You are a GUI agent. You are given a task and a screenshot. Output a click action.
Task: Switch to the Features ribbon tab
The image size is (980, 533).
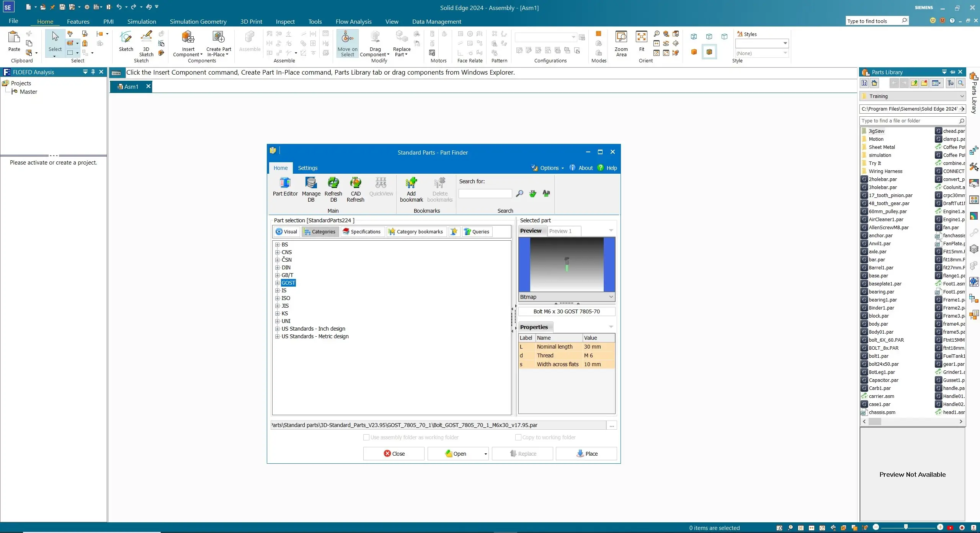click(x=78, y=21)
